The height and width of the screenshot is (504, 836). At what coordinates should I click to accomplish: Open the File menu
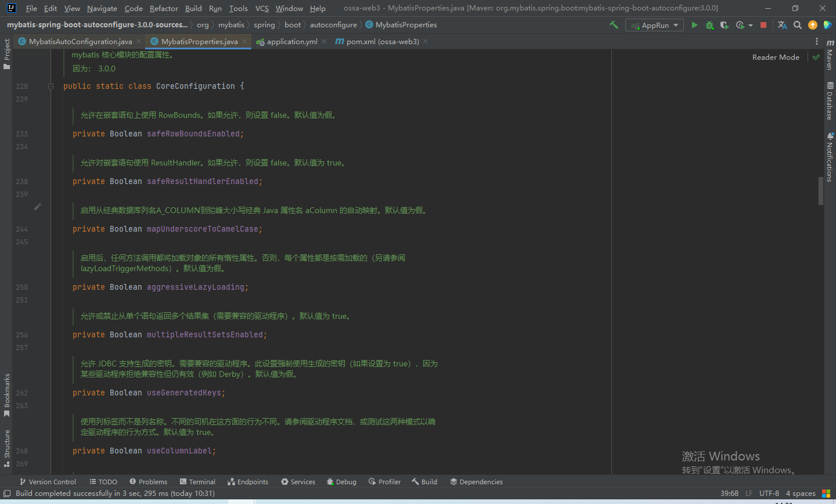point(31,8)
